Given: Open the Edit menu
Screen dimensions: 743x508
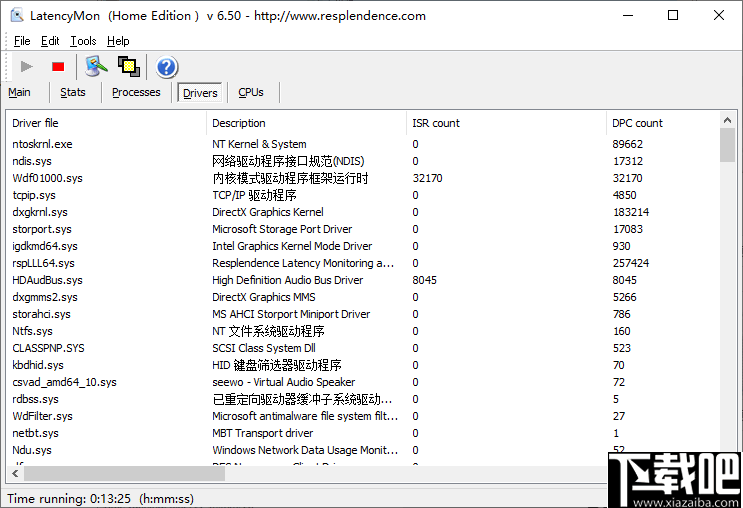Looking at the screenshot, I should click(50, 41).
